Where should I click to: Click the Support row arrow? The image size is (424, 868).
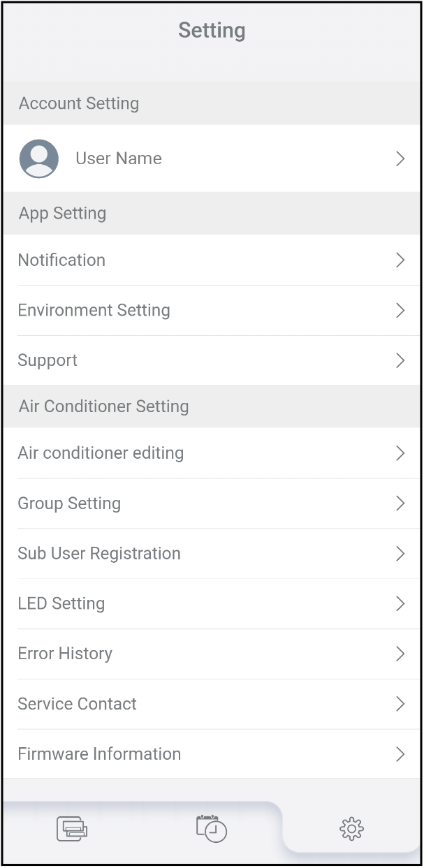click(400, 361)
